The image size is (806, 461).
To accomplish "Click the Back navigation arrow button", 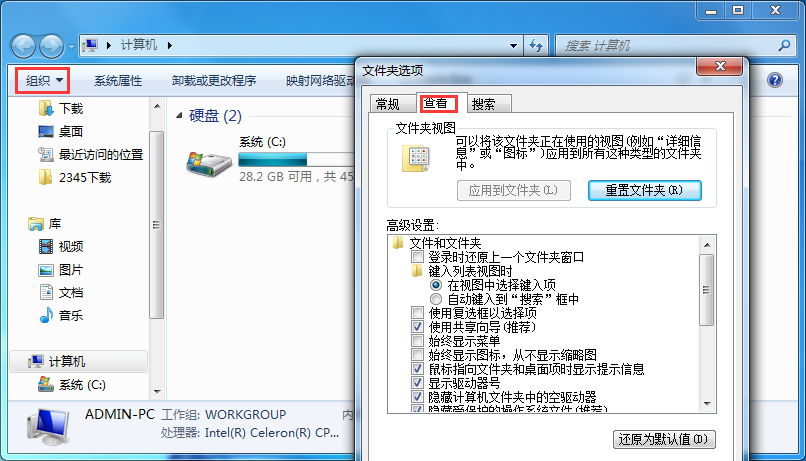I will click(x=25, y=45).
